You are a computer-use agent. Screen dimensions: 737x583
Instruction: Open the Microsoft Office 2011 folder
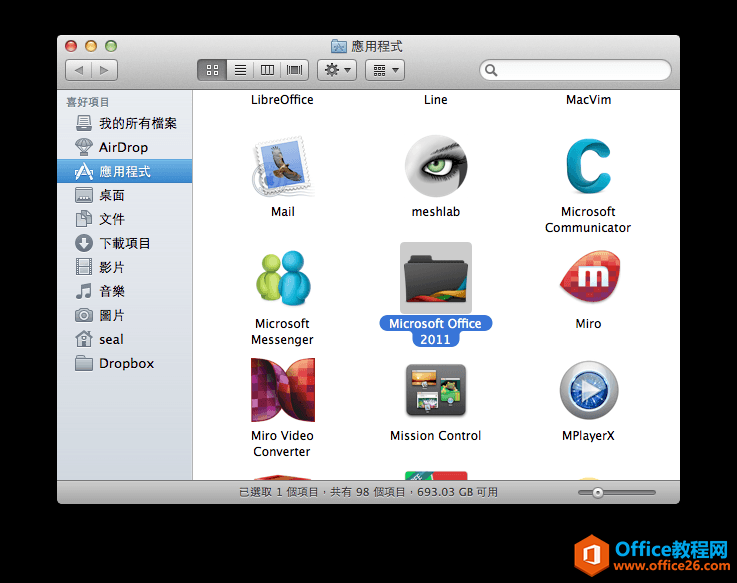pos(435,278)
